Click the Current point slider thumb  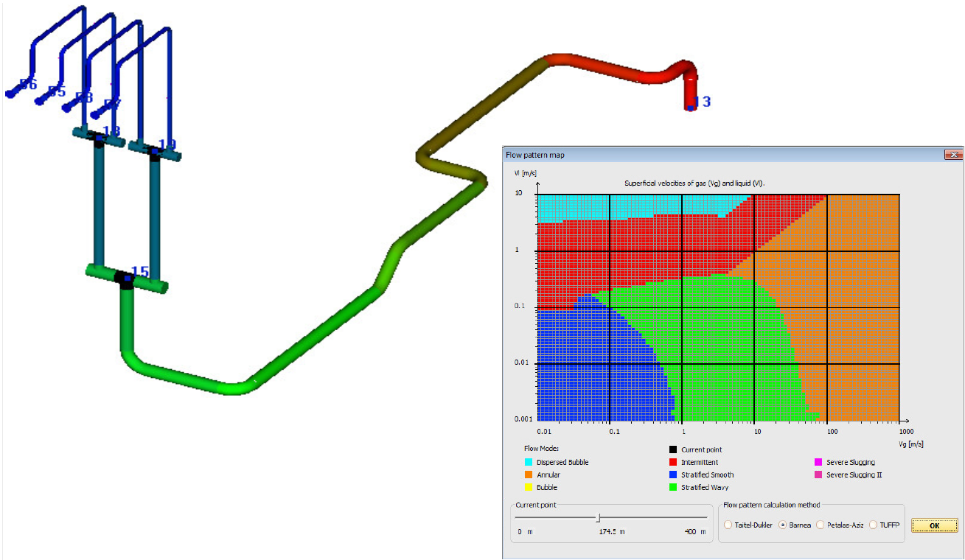[598, 518]
